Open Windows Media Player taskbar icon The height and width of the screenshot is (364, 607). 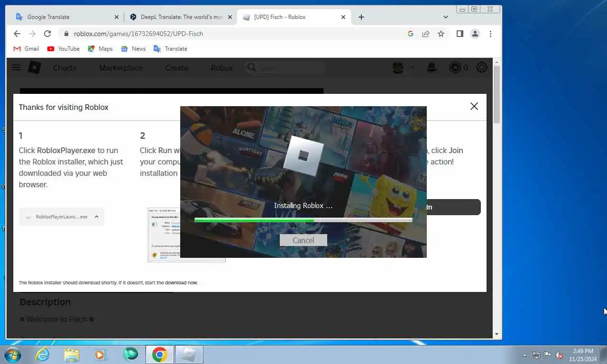tap(101, 355)
